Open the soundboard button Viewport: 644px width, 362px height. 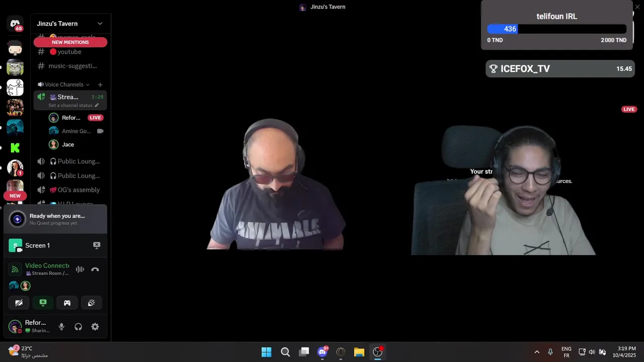tap(91, 303)
